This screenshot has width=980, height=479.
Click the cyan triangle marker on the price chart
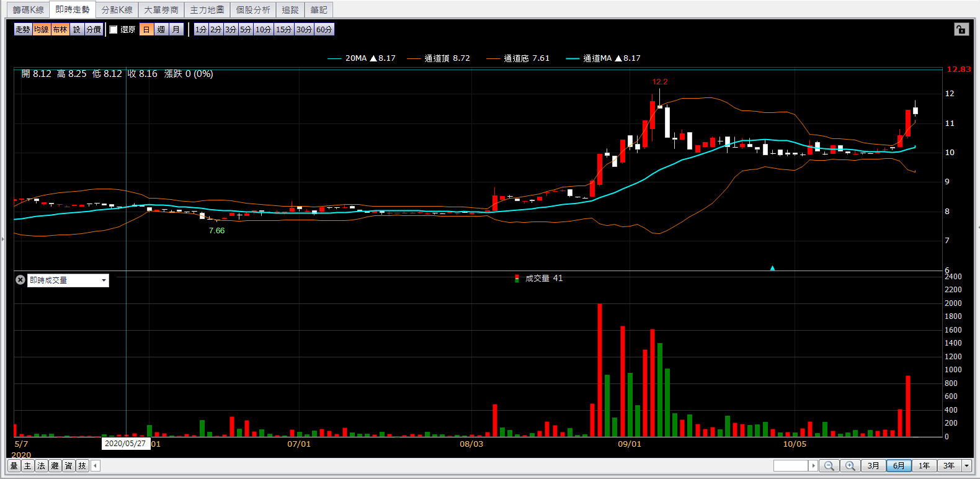772,268
